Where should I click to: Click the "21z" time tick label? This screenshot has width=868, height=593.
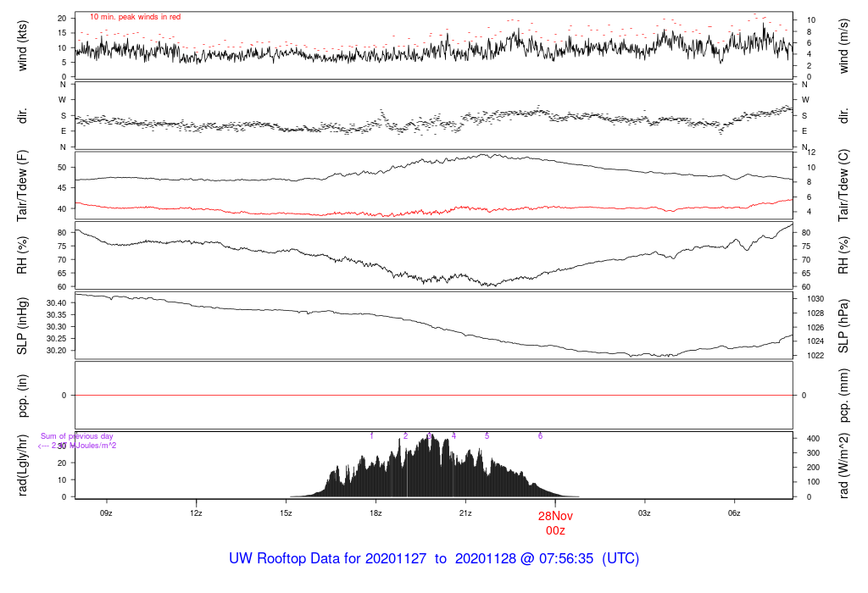pos(465,513)
